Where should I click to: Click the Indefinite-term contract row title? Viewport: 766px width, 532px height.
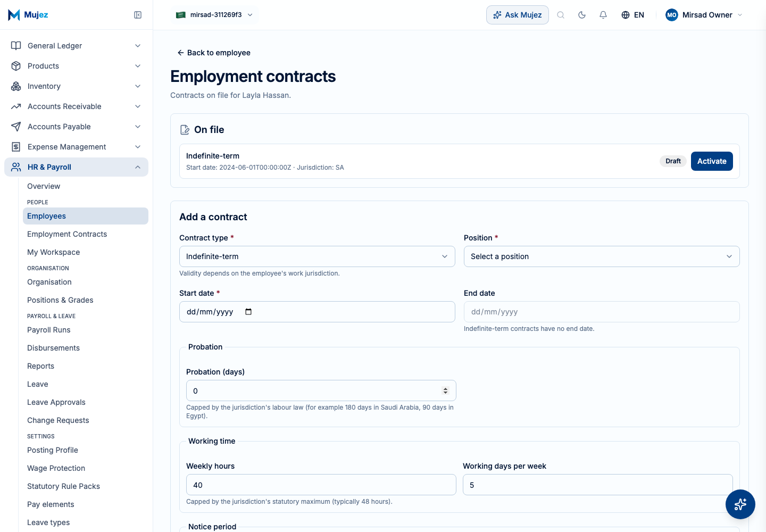click(213, 156)
